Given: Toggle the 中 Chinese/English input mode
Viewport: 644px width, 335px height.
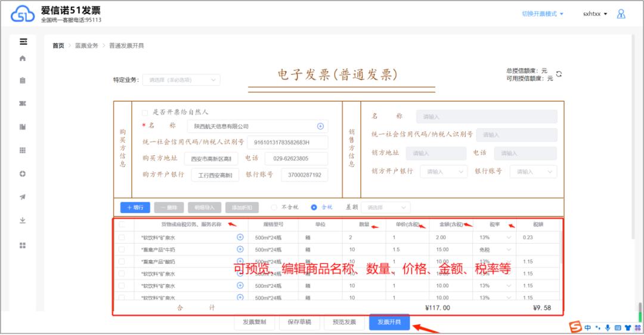Looking at the screenshot, I should point(588,328).
